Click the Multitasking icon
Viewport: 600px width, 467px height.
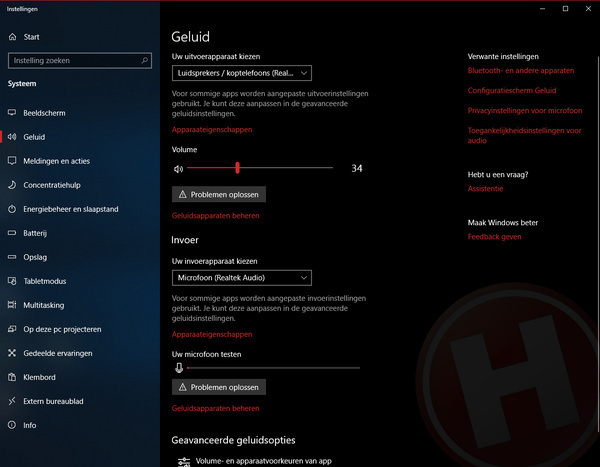click(12, 305)
